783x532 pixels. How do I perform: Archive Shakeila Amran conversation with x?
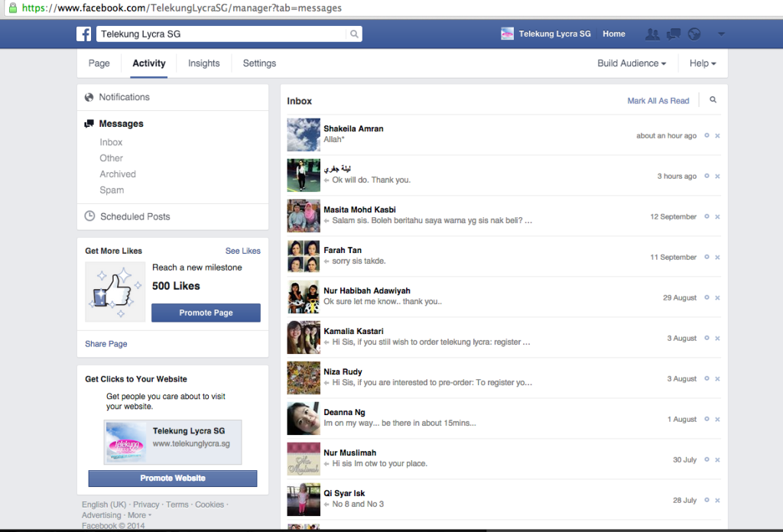pyautogui.click(x=717, y=136)
